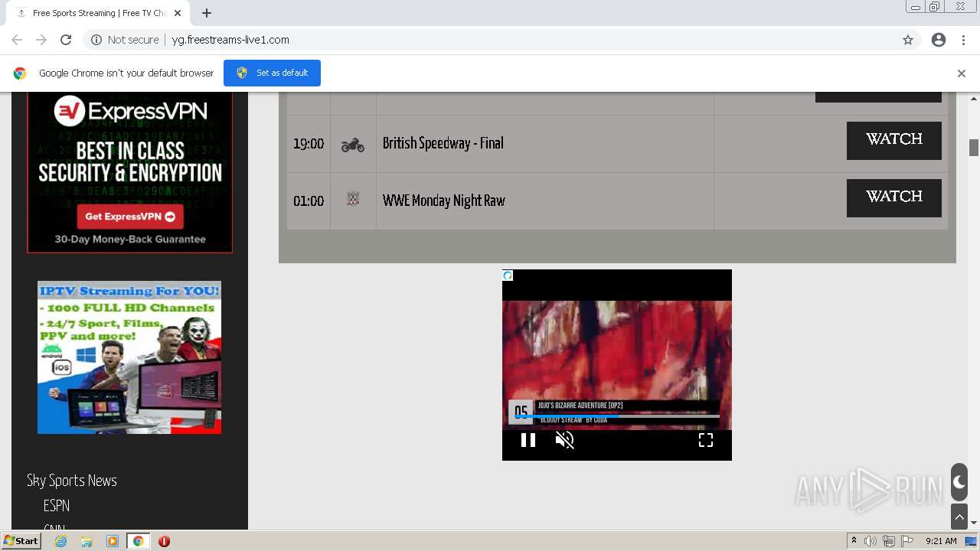Screen dimensions: 980x551
Task: Go back to the previous page
Action: coord(17,40)
